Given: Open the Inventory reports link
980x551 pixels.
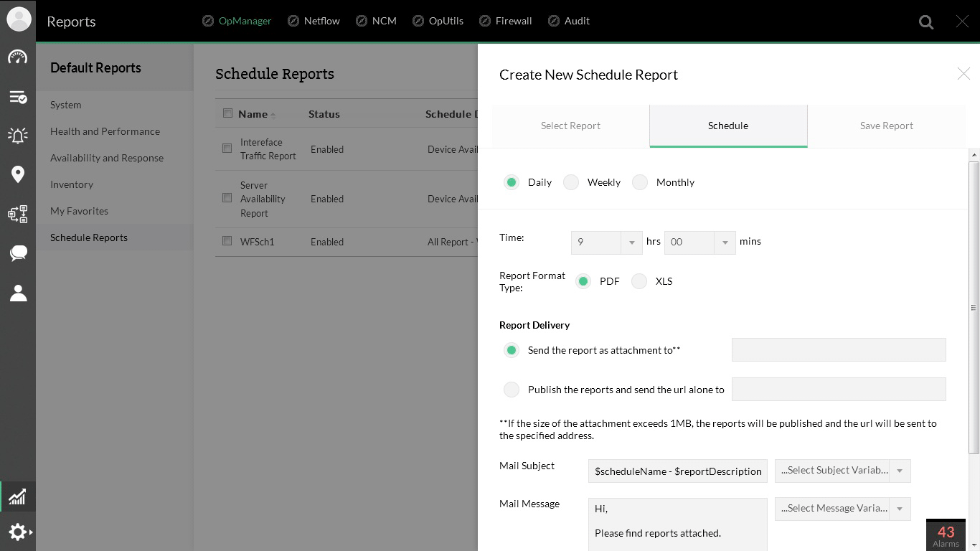Looking at the screenshot, I should 72,184.
